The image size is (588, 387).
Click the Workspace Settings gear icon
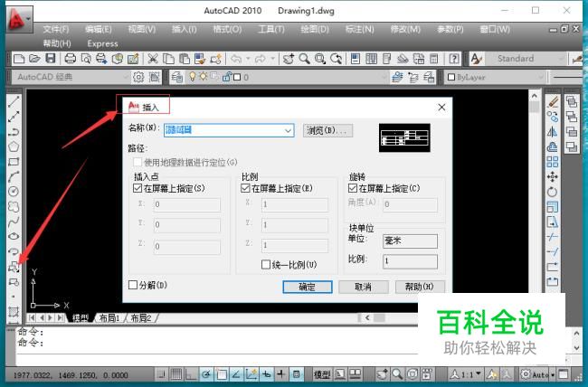pyautogui.click(x=138, y=77)
